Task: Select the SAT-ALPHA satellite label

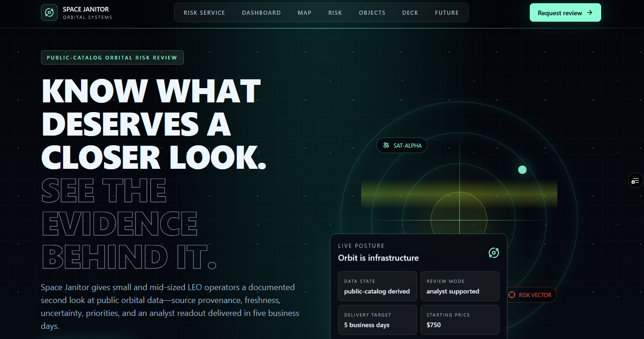Action: (402, 146)
